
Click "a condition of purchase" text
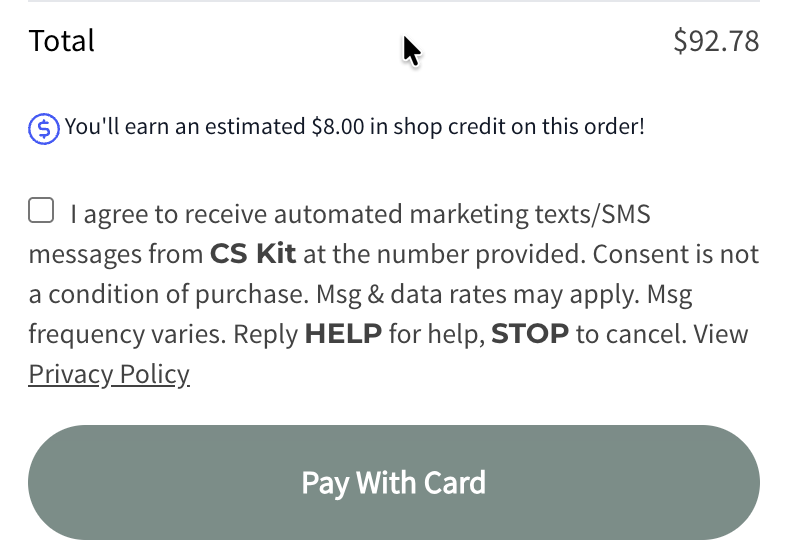click(176, 294)
